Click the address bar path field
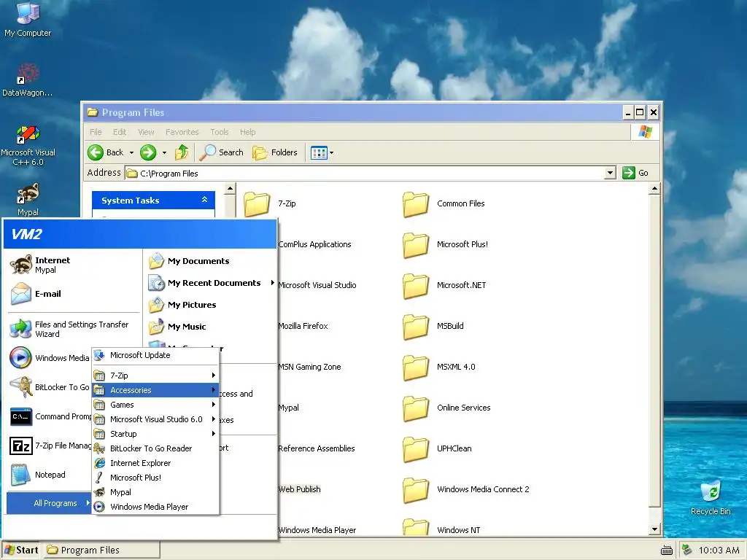 pyautogui.click(x=365, y=174)
